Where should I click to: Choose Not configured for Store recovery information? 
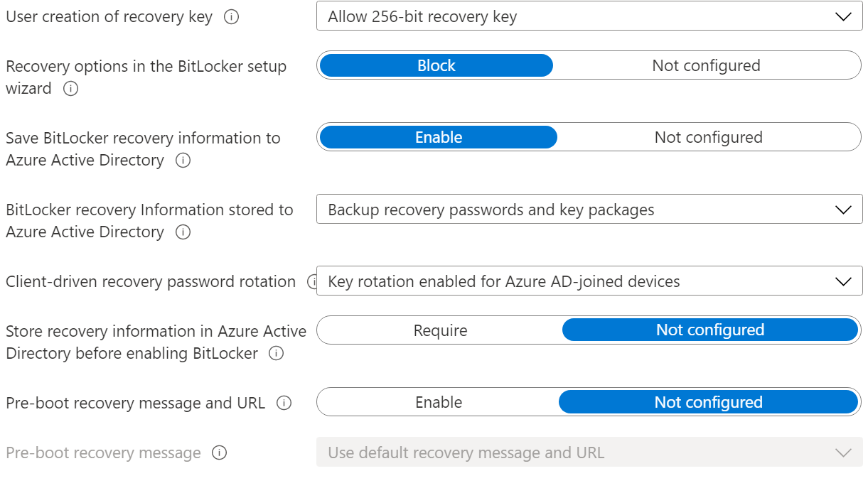(709, 330)
